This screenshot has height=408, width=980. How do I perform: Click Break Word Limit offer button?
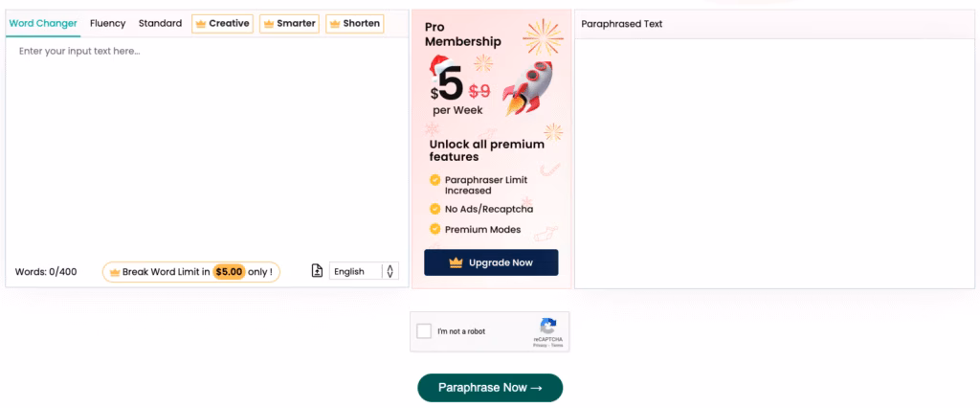(x=191, y=272)
